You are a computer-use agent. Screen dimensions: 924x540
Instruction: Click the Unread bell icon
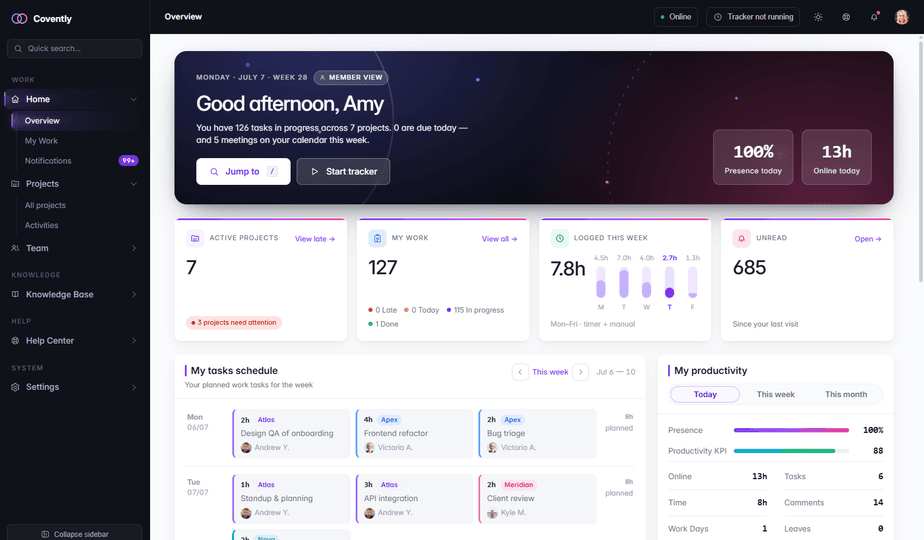[x=741, y=238]
